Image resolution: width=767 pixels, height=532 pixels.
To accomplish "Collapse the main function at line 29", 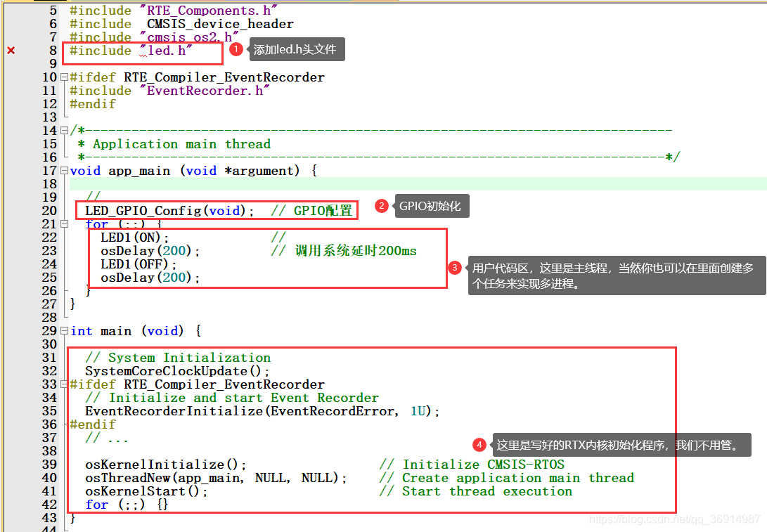I will tap(64, 331).
